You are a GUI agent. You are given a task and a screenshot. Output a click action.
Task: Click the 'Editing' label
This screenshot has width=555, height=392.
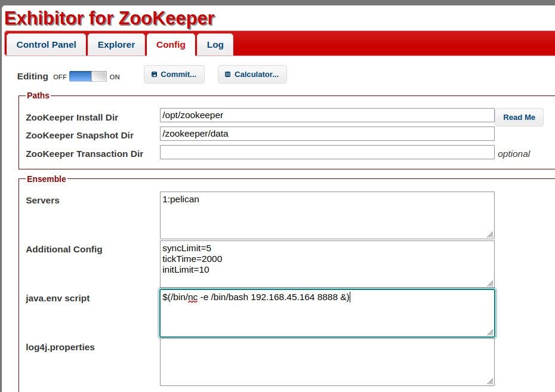click(x=33, y=76)
